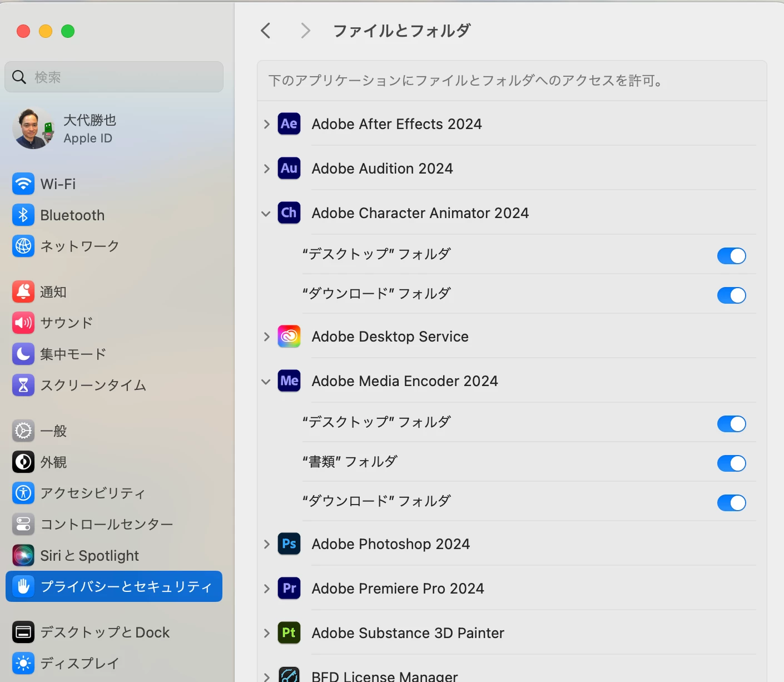This screenshot has width=784, height=682.
Task: Click the Adobe Audition 2024 label
Action: [x=383, y=169]
